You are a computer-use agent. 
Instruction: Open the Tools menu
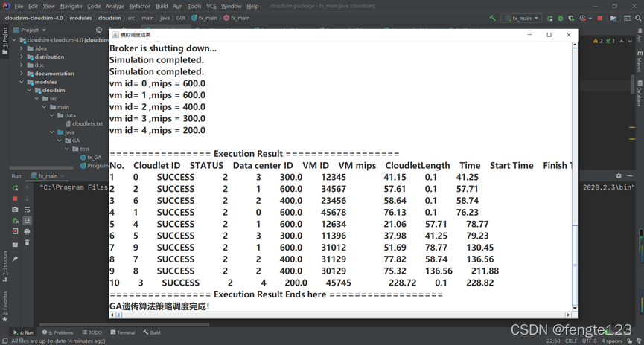click(194, 6)
